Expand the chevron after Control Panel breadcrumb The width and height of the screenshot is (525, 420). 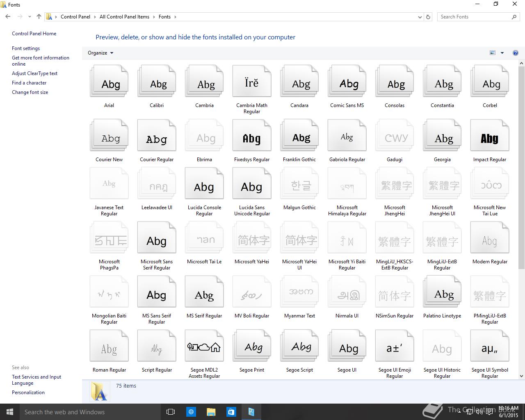95,17
